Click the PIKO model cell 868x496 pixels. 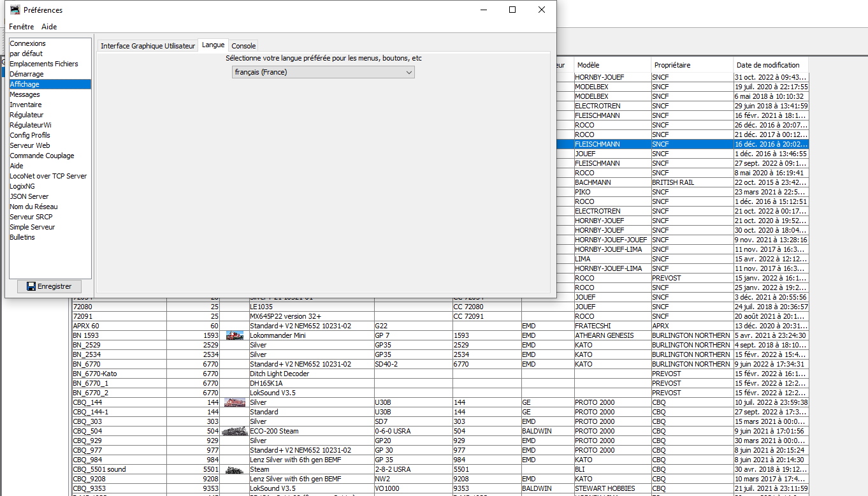pos(612,192)
